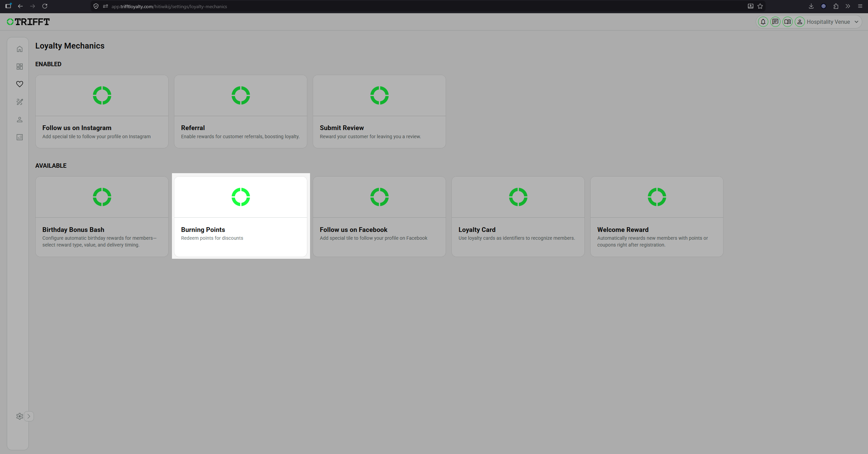Reload the page with refresh icon
This screenshot has width=868, height=454.
(45, 6)
